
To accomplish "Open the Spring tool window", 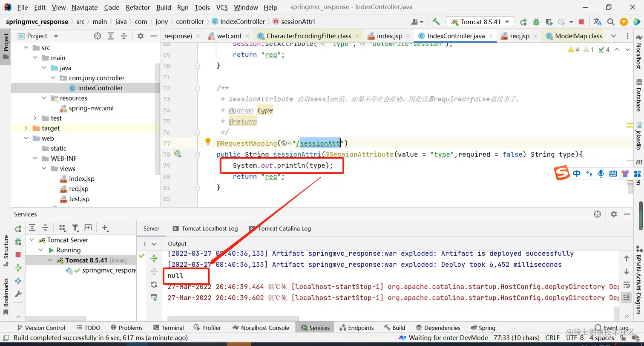I will (x=483, y=328).
